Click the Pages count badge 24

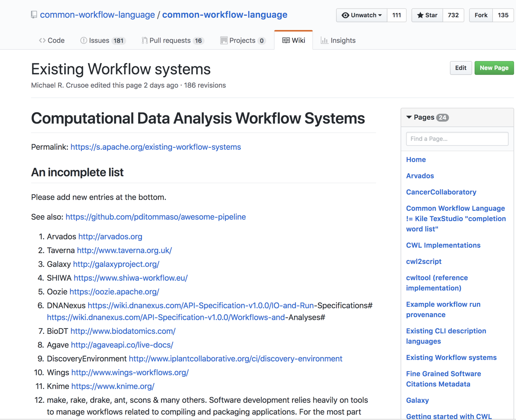point(442,118)
